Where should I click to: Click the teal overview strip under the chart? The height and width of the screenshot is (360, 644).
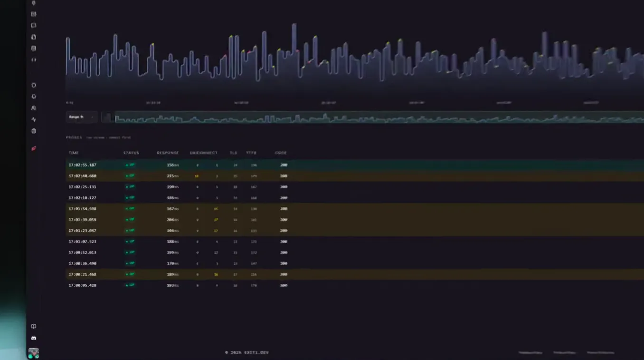(379, 117)
